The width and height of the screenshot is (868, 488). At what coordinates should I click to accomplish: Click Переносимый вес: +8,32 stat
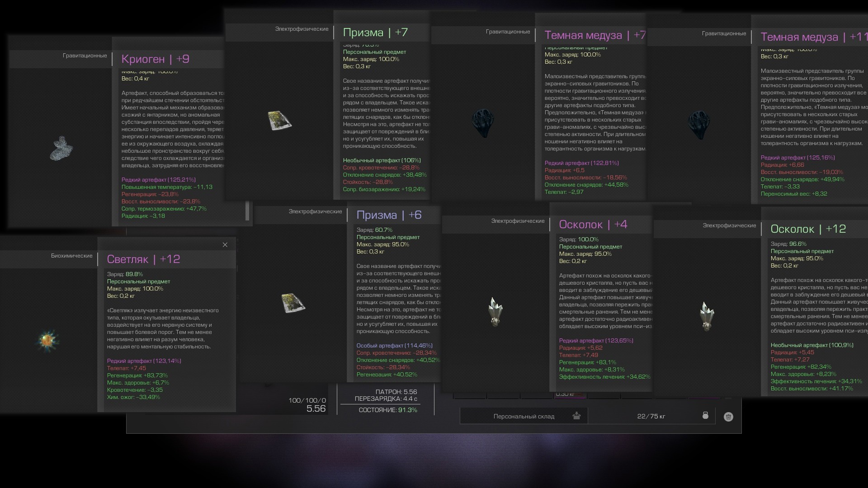[794, 194]
